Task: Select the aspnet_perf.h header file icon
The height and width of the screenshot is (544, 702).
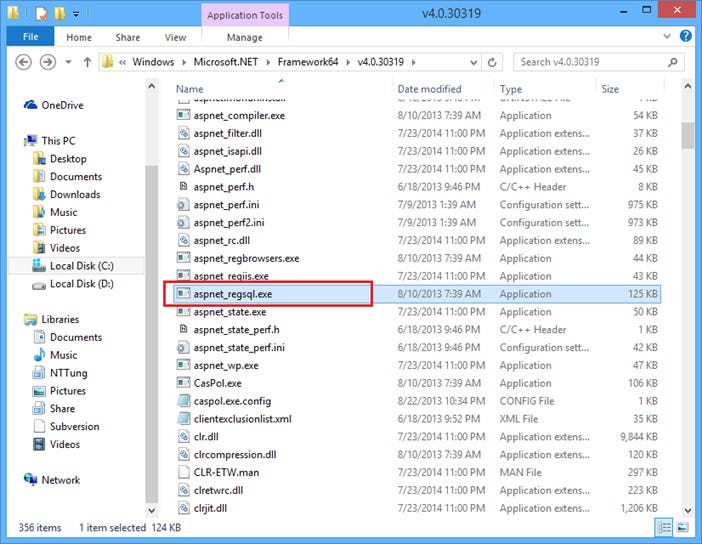Action: 184,186
